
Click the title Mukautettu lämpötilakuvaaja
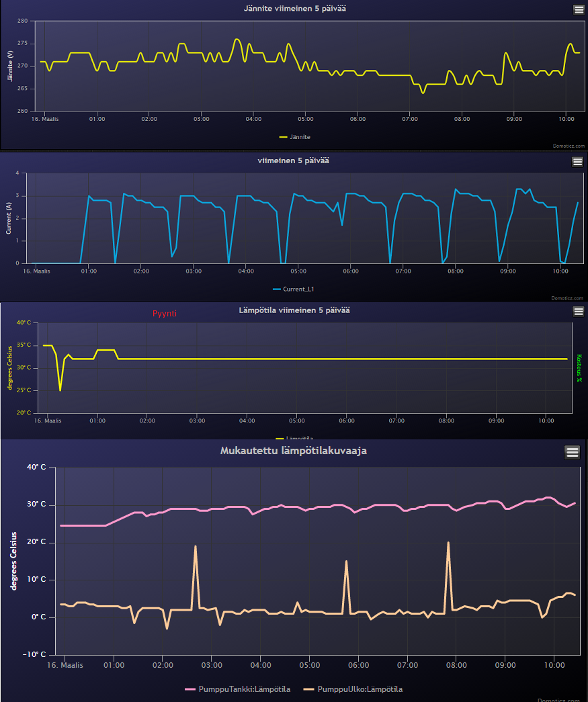point(294,451)
